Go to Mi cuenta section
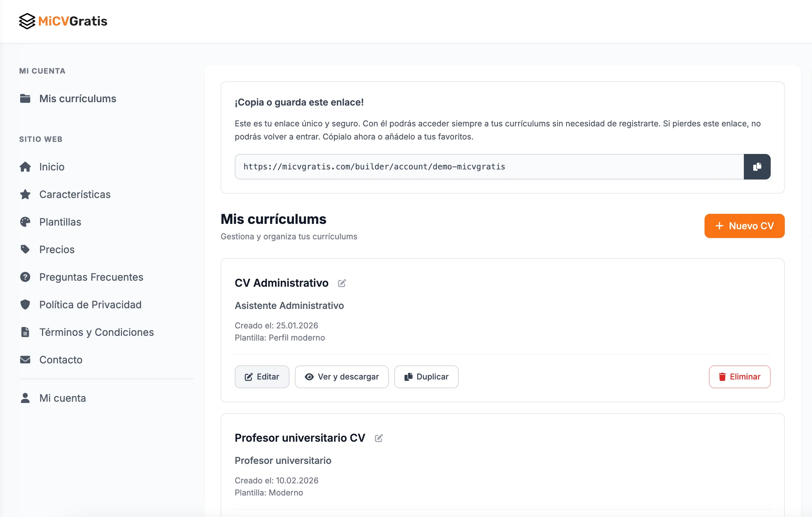812x517 pixels. coord(62,398)
